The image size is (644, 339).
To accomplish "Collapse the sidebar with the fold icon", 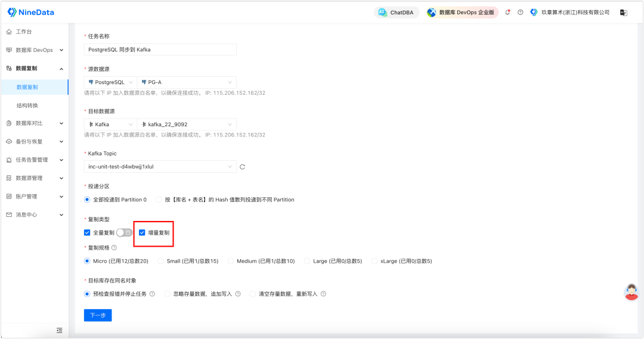I will pos(60,331).
